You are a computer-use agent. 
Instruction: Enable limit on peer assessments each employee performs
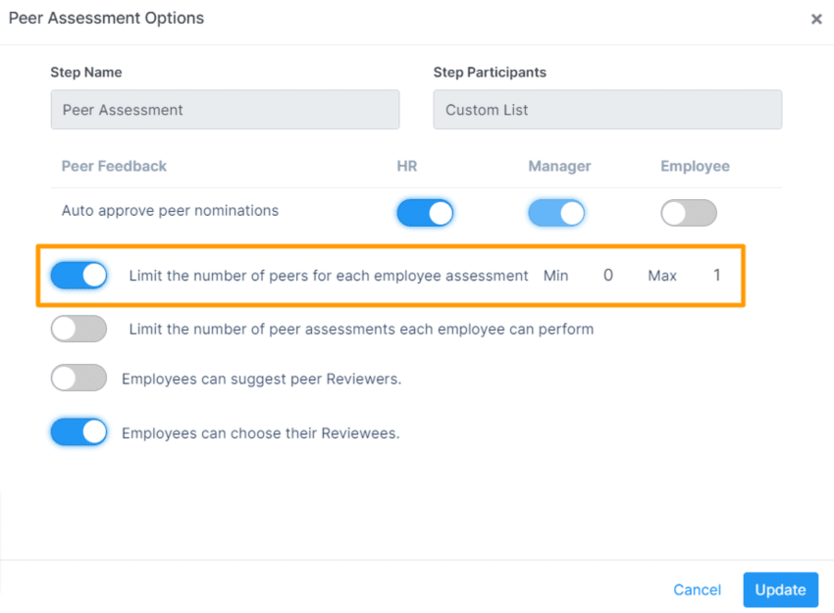[x=79, y=328]
